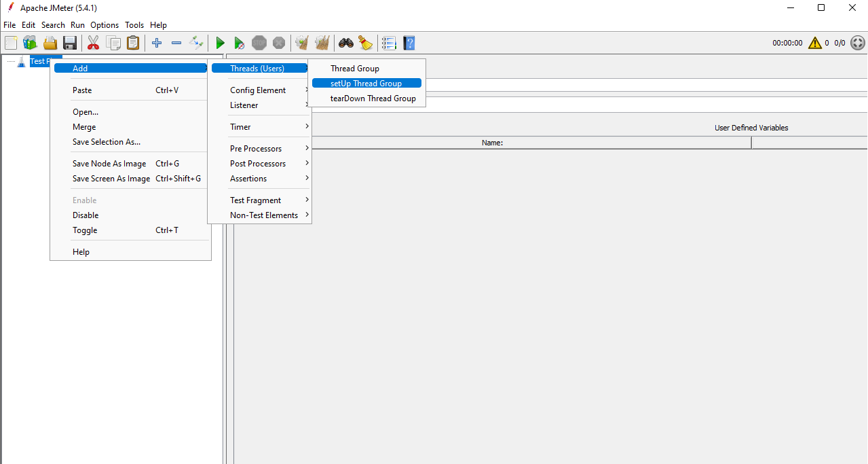Viewport: 868px width, 464px height.
Task: Open the Search dialog via binoculars icon
Action: [x=346, y=42]
